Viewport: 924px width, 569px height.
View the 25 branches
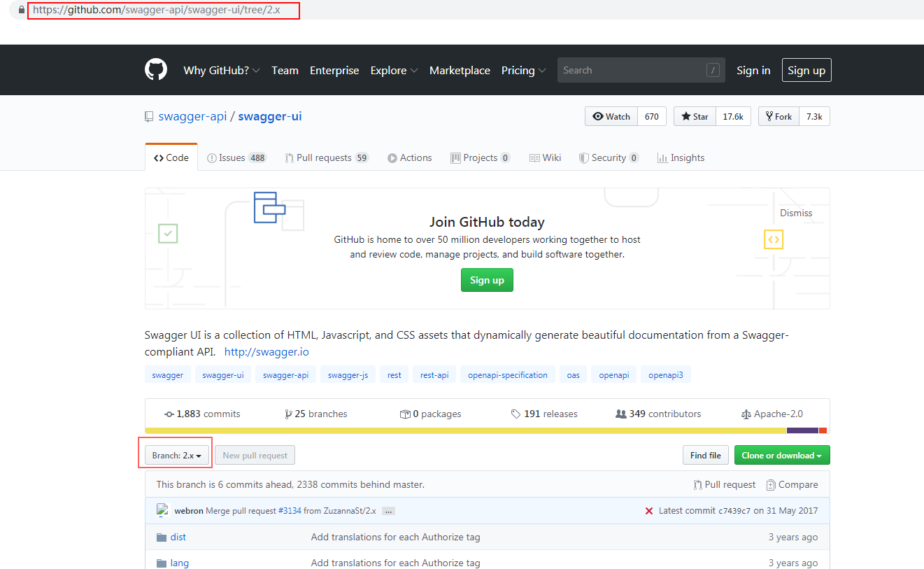point(316,414)
